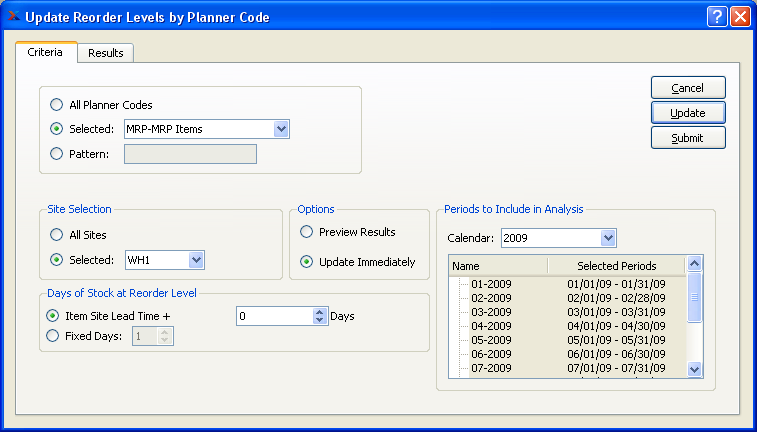Open the Criteria tab
The width and height of the screenshot is (757, 432).
pyautogui.click(x=45, y=52)
